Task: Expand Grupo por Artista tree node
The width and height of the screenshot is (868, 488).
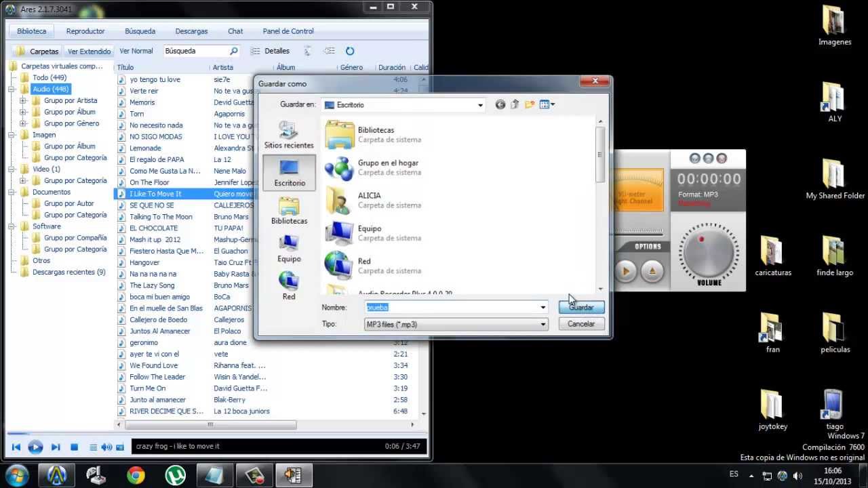Action: [23, 100]
